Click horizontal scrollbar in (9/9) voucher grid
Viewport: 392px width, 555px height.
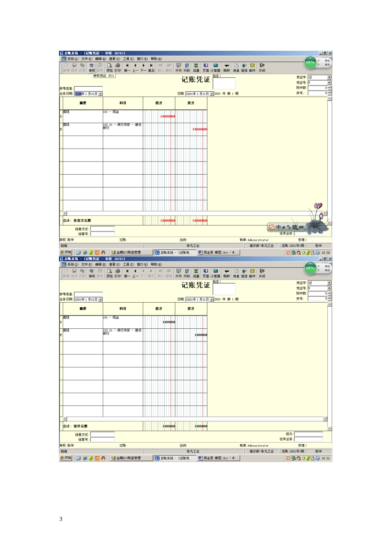(x=195, y=419)
